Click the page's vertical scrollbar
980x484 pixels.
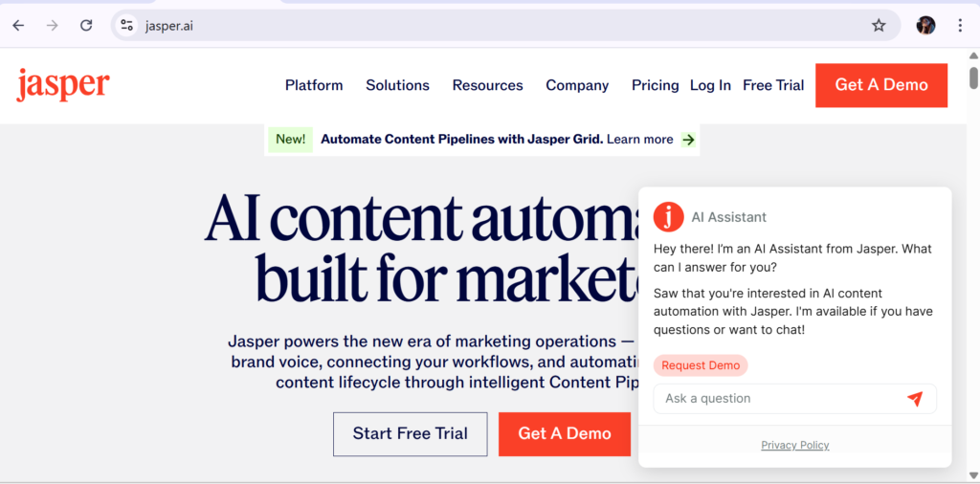(973, 78)
